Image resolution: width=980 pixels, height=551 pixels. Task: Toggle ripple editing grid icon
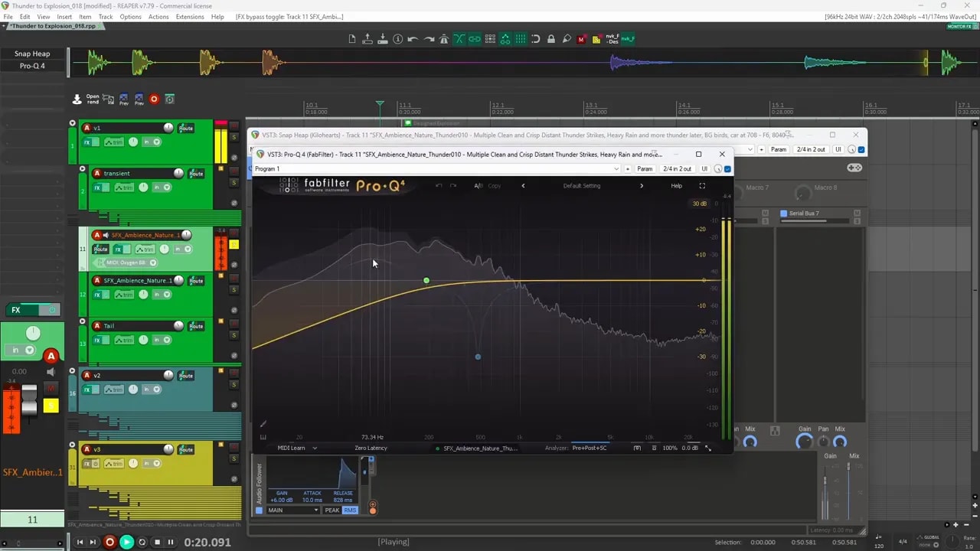[x=490, y=39]
